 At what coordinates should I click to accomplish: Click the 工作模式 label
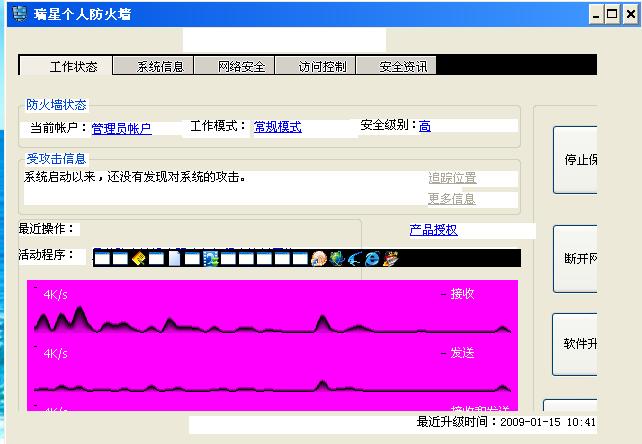point(218,126)
